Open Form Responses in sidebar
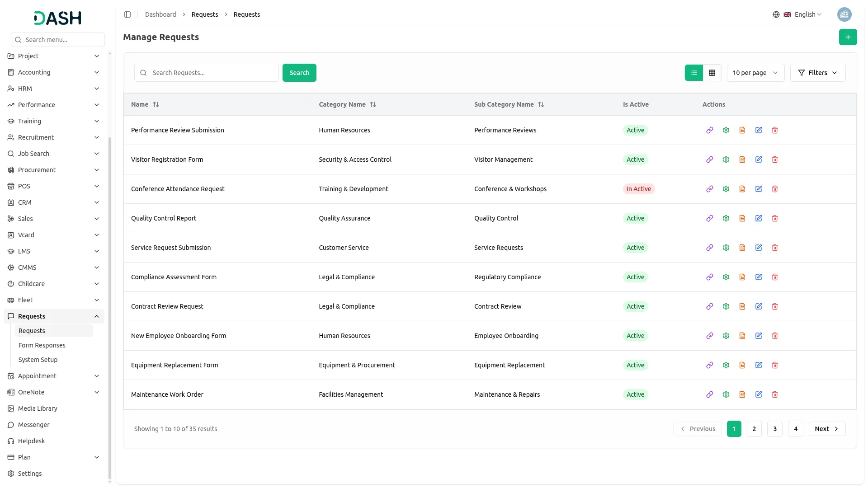 pyautogui.click(x=42, y=345)
